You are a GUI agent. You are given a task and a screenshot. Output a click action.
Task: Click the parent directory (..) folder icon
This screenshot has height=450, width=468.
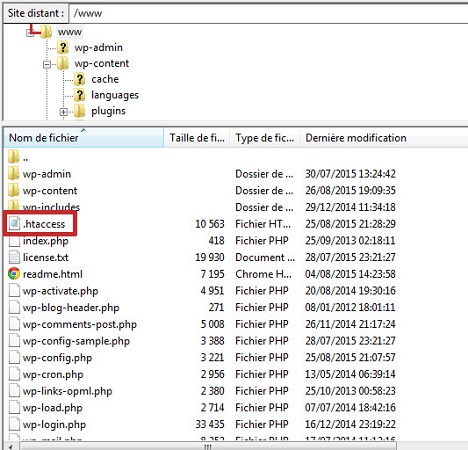click(14, 157)
